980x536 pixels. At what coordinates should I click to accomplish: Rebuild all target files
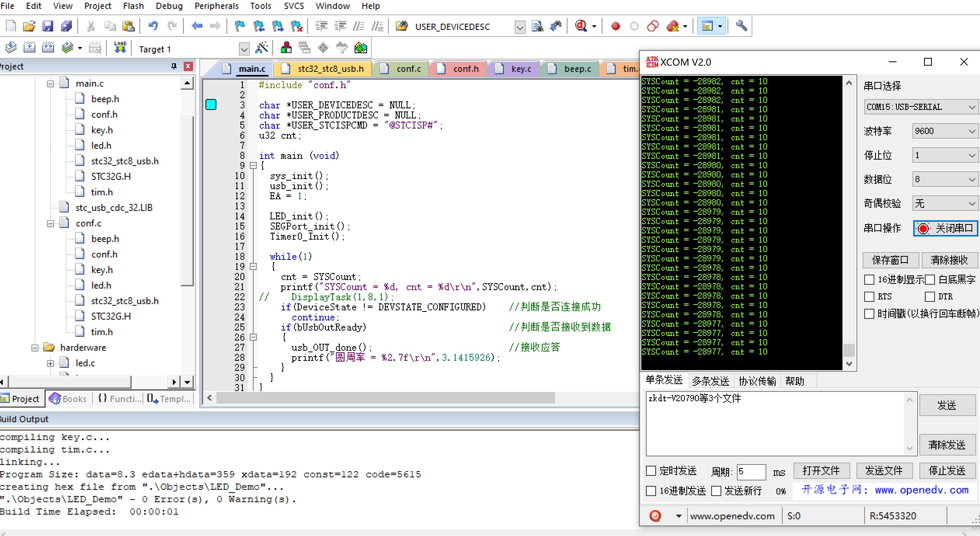point(48,48)
